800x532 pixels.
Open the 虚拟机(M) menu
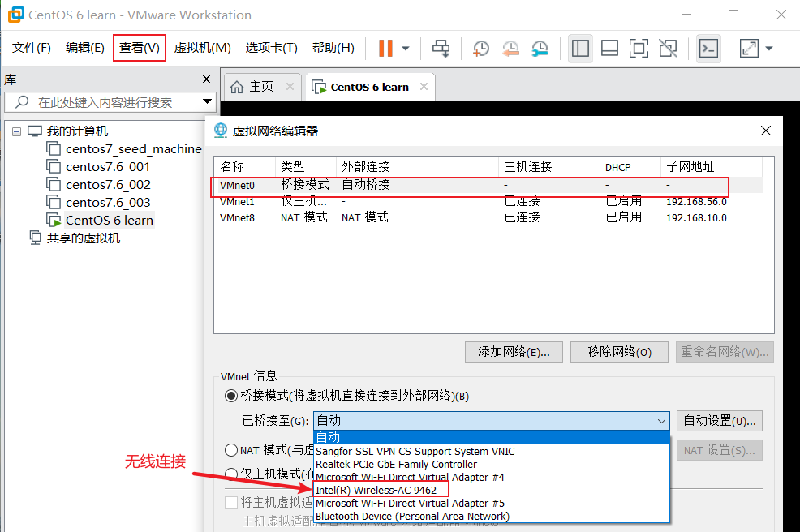click(203, 48)
